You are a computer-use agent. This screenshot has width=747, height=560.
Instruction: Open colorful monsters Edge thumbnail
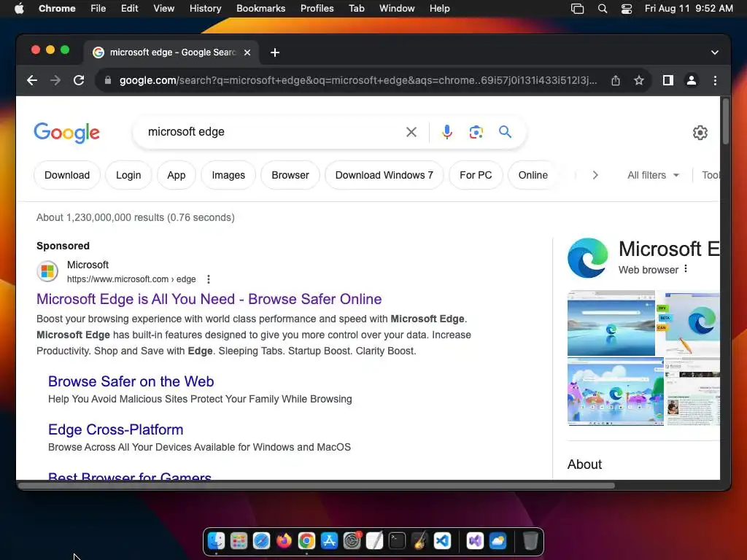pos(616,392)
